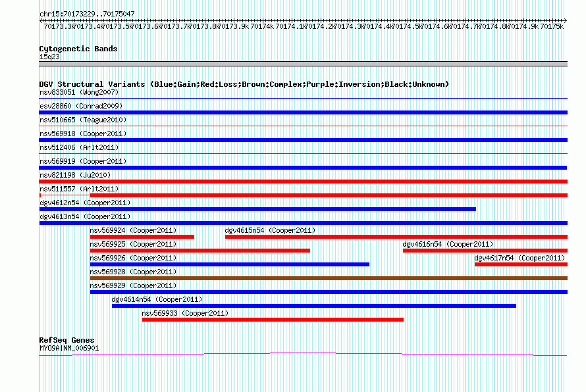586x392 pixels.
Task: Click the Cytogenetic Bands track title
Action: 78,49
